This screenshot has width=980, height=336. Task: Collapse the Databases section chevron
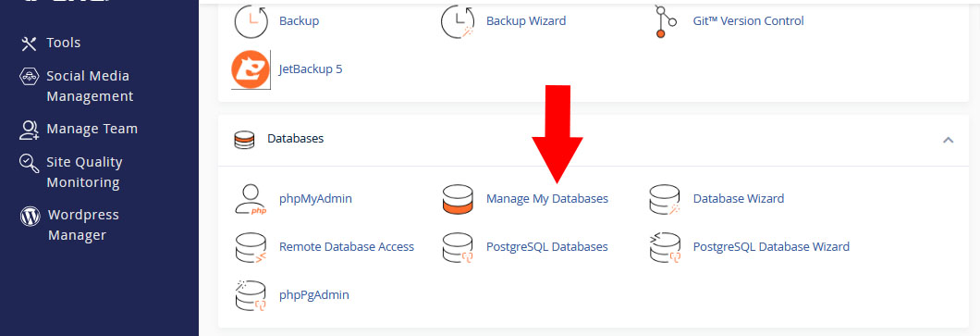[949, 140]
